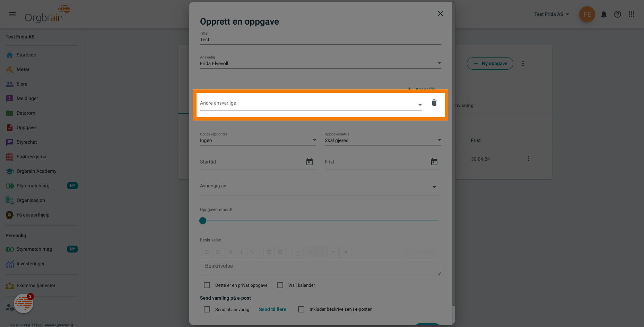Open the Starttid calendar picker
The image size is (644, 327).
pos(310,162)
